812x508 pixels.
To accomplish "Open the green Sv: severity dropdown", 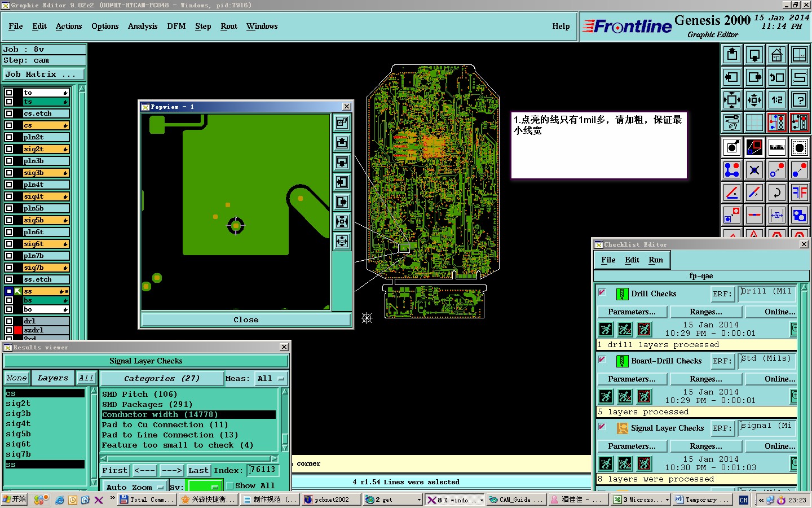I will 204,487.
